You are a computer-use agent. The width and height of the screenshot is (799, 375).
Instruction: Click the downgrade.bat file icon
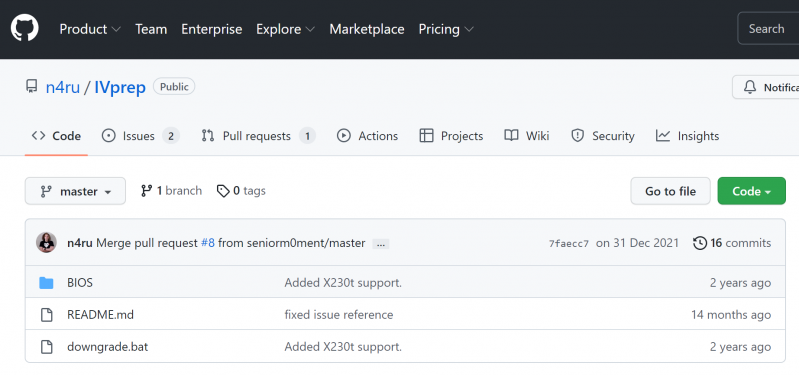coord(46,347)
